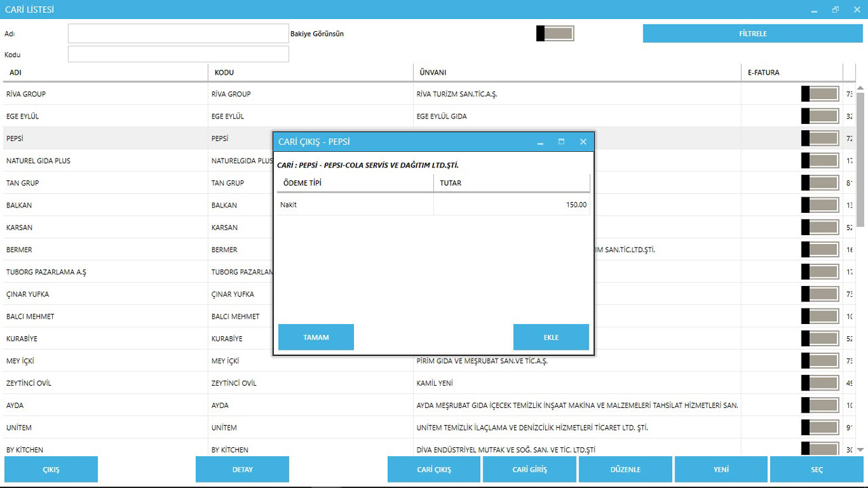Click the FİLTRELE button

click(x=753, y=33)
